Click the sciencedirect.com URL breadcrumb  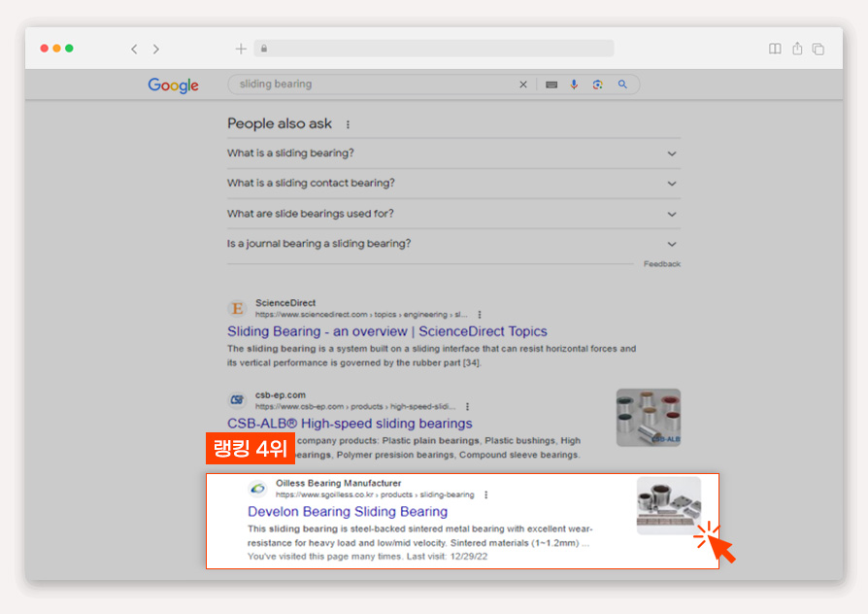[x=361, y=315]
